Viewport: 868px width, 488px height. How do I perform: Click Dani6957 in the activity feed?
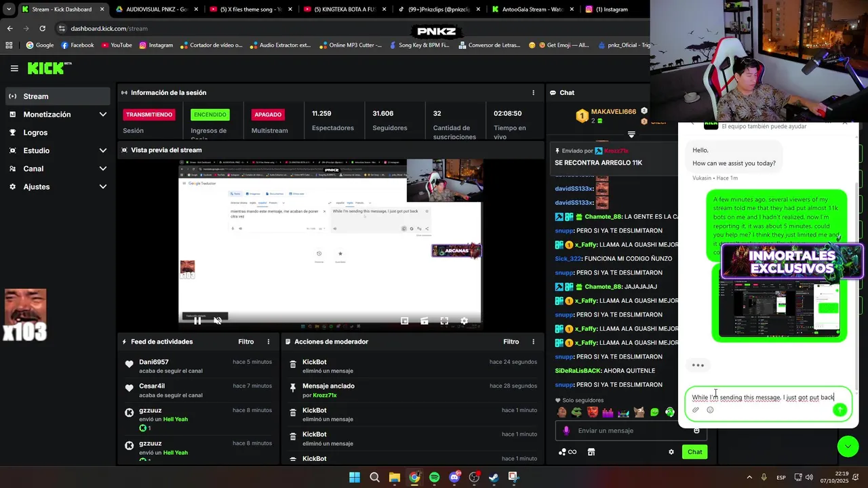coord(154,362)
